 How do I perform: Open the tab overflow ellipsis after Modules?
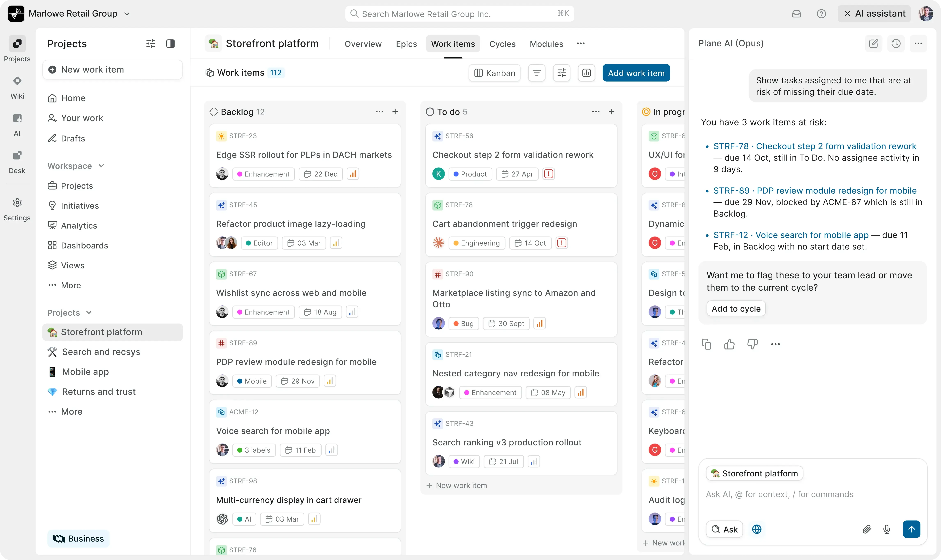581,43
